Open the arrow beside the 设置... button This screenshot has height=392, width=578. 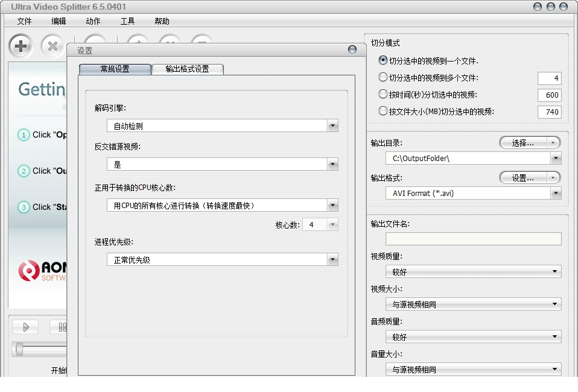553,179
